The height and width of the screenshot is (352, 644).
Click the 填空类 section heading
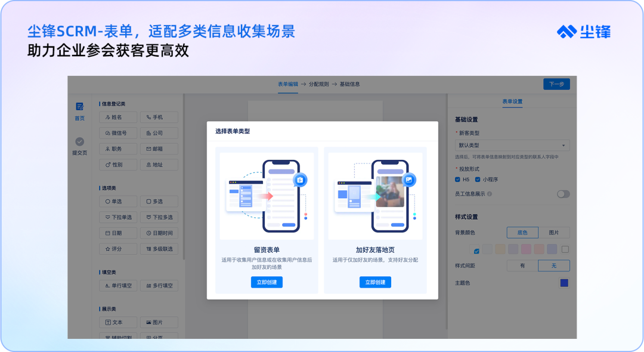tap(109, 272)
